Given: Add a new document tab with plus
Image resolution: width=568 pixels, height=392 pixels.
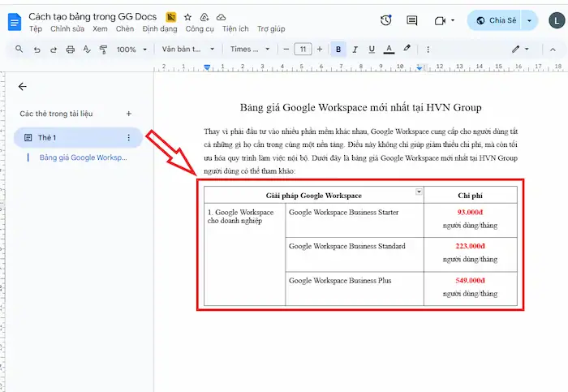Looking at the screenshot, I should 128,114.
